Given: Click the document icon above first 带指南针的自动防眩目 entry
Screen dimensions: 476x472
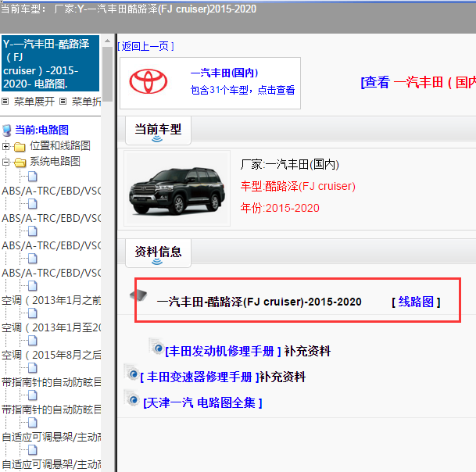Looking at the screenshot, I should tap(33, 367).
